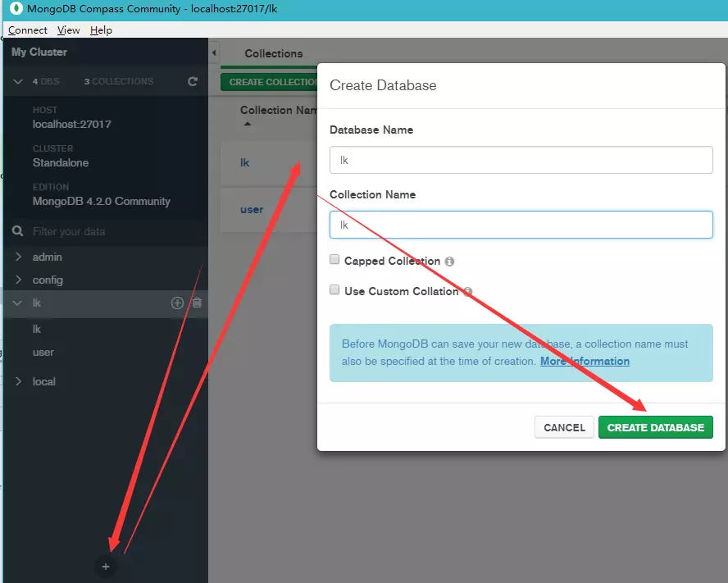
Task: Click the add collection plus icon on lk
Action: click(x=177, y=303)
